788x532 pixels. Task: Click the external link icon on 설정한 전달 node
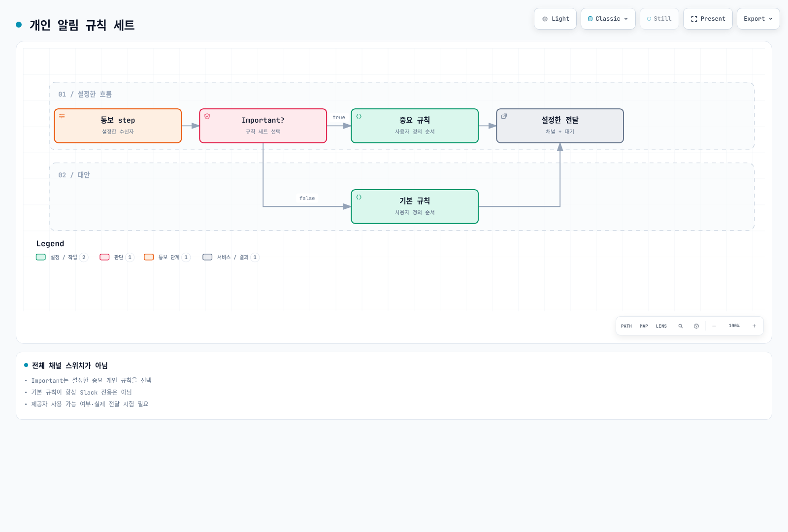point(504,116)
